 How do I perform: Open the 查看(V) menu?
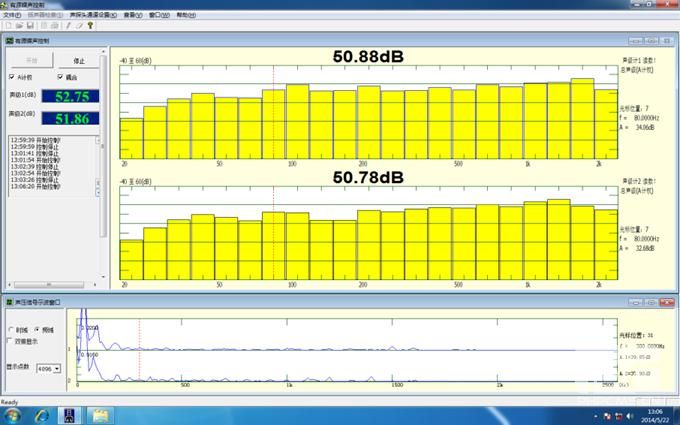pos(133,15)
